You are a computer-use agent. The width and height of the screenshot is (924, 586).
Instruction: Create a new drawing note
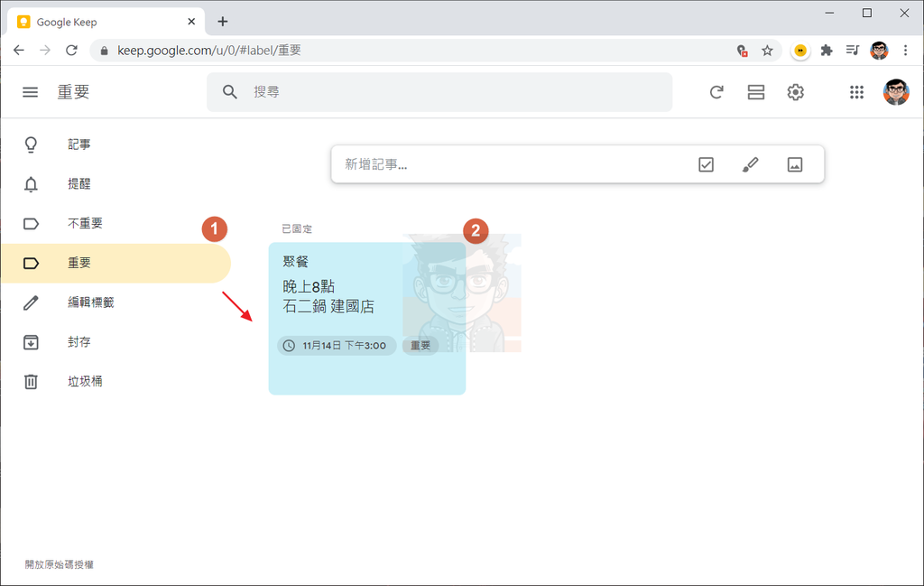pos(750,164)
